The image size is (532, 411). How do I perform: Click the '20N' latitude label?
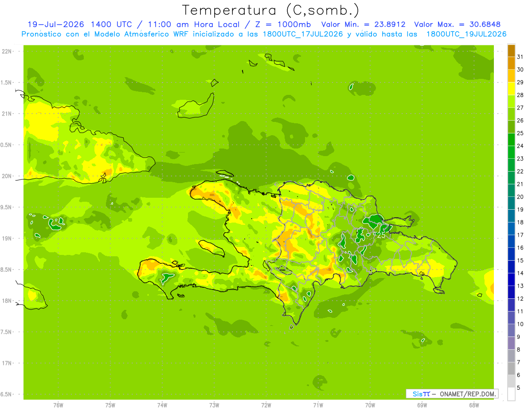point(7,176)
